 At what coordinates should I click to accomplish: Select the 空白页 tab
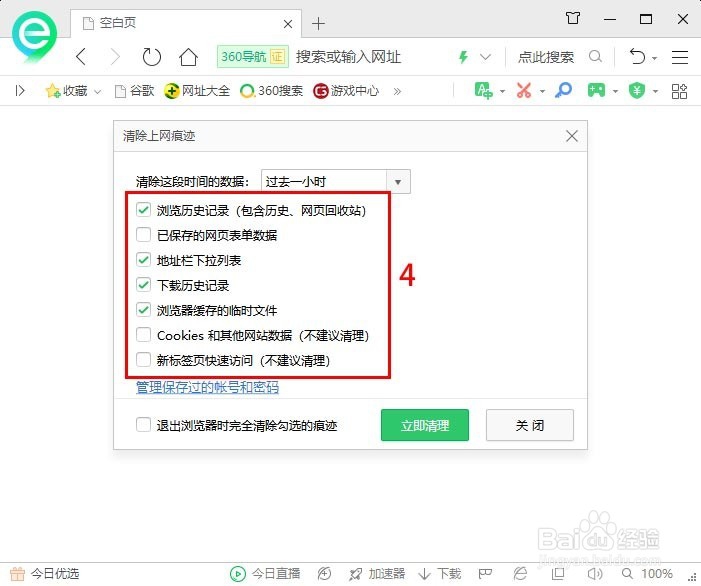pos(186,23)
